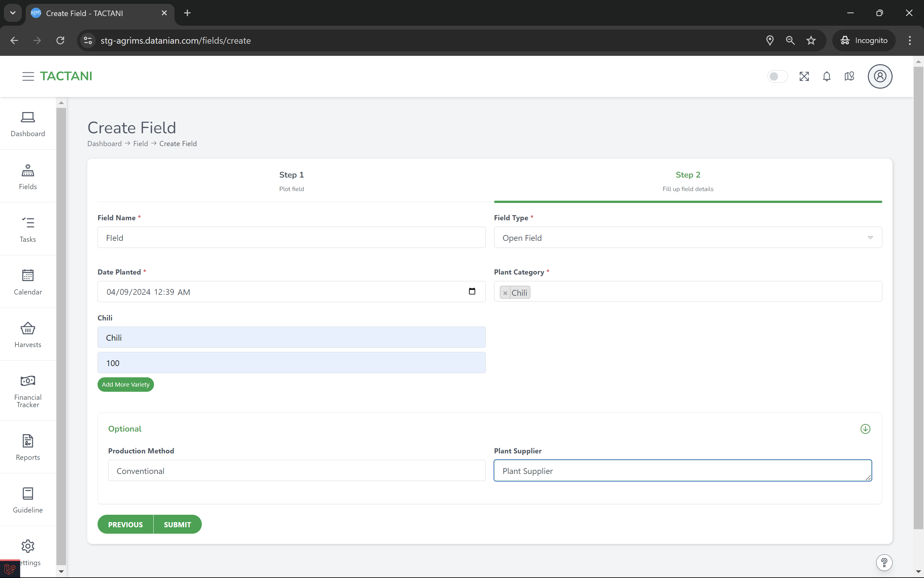
Task: Reload the page with the refresh icon
Action: tap(60, 40)
